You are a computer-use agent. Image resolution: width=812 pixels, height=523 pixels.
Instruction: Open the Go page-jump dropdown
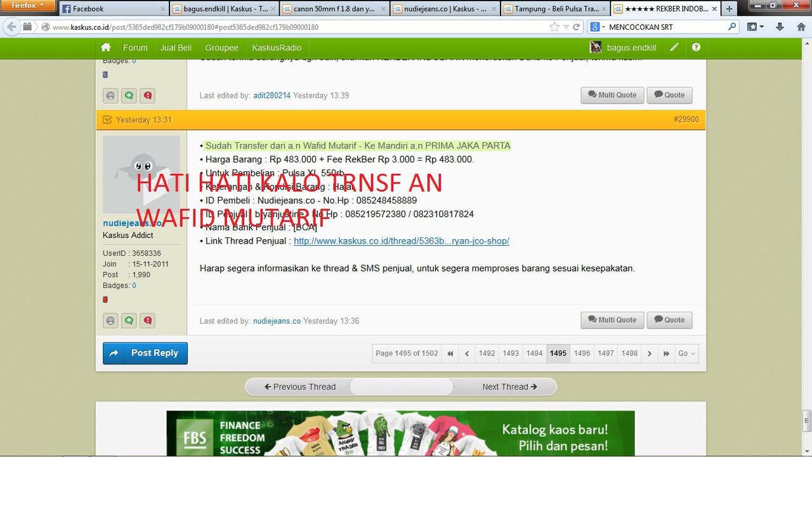tap(686, 354)
